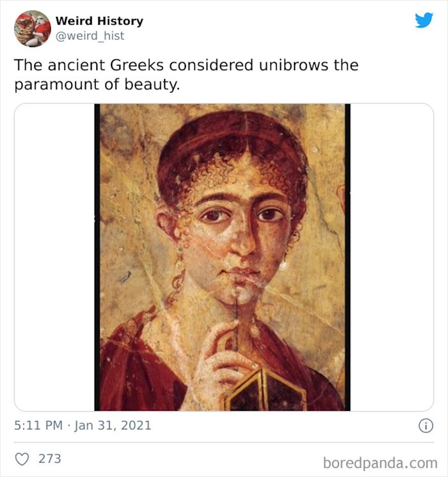Screen dimensions: 448x477
Task: Click the 273 likes count
Action: [50, 459]
